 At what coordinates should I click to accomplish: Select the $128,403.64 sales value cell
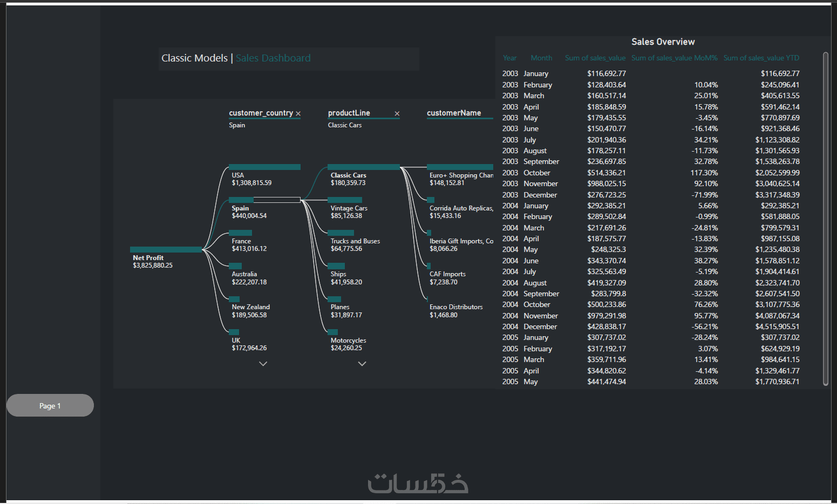tap(607, 85)
